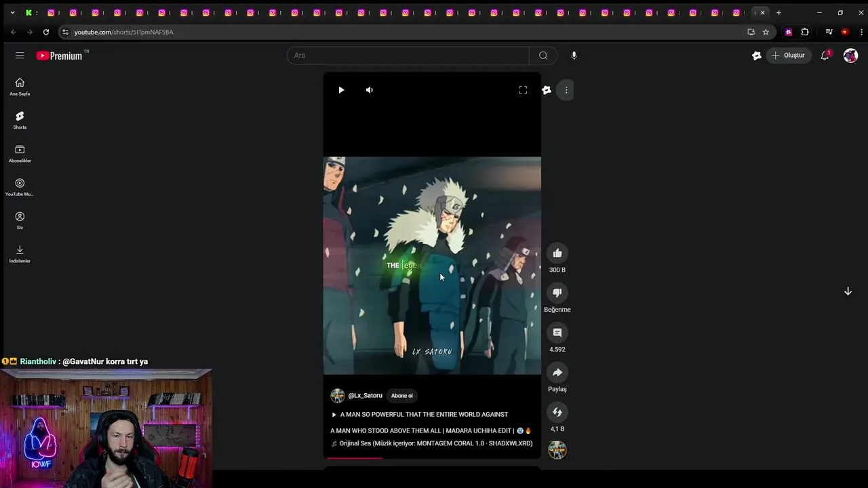Image resolution: width=868 pixels, height=488 pixels.
Task: Open İndirilenler downloads in sidebar
Action: tap(20, 254)
